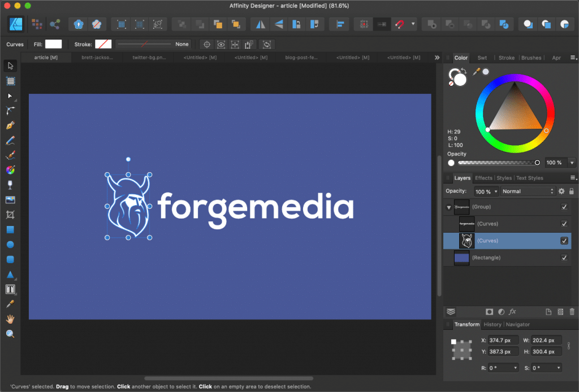Select the Vector Brush tool
This screenshot has width=579, height=392.
(x=10, y=155)
